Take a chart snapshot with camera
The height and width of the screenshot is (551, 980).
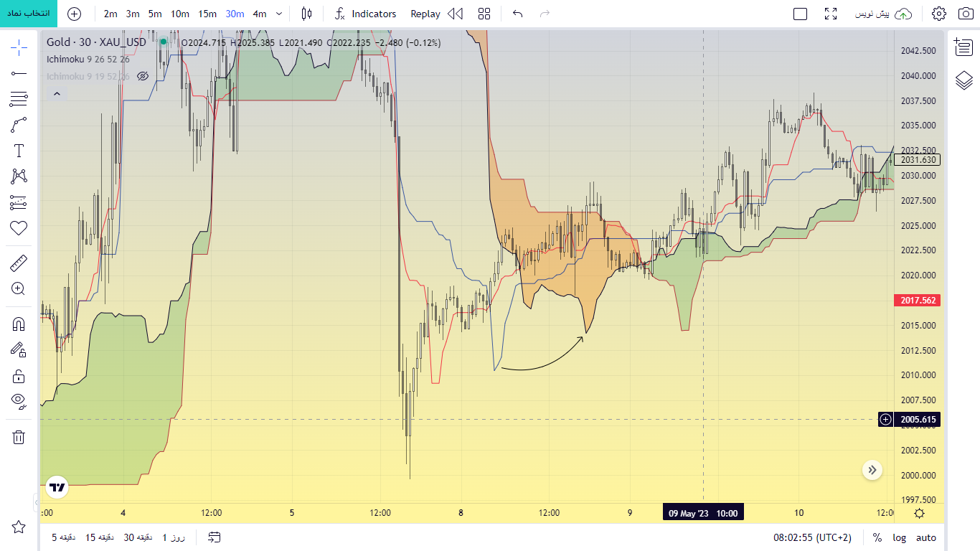pos(965,14)
